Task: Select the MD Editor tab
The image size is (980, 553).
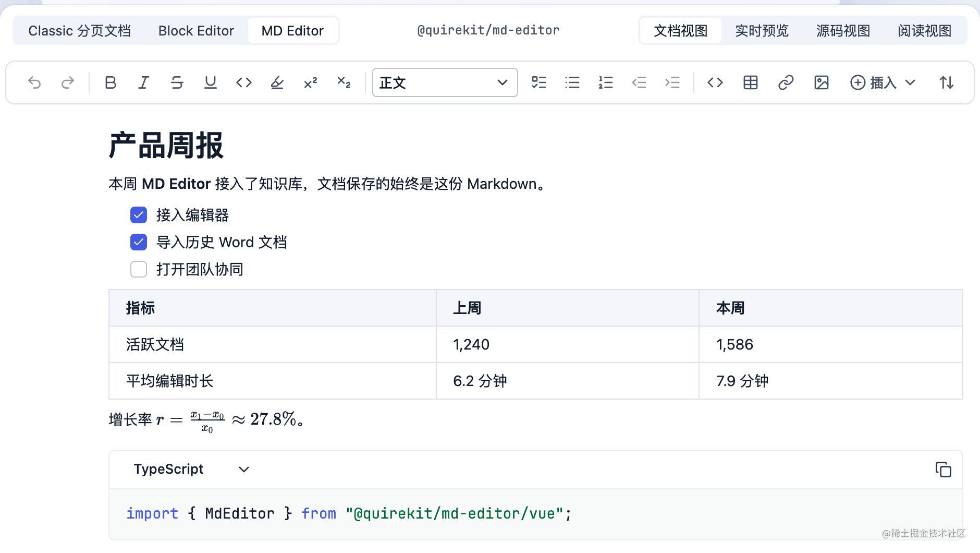Action: click(x=292, y=31)
